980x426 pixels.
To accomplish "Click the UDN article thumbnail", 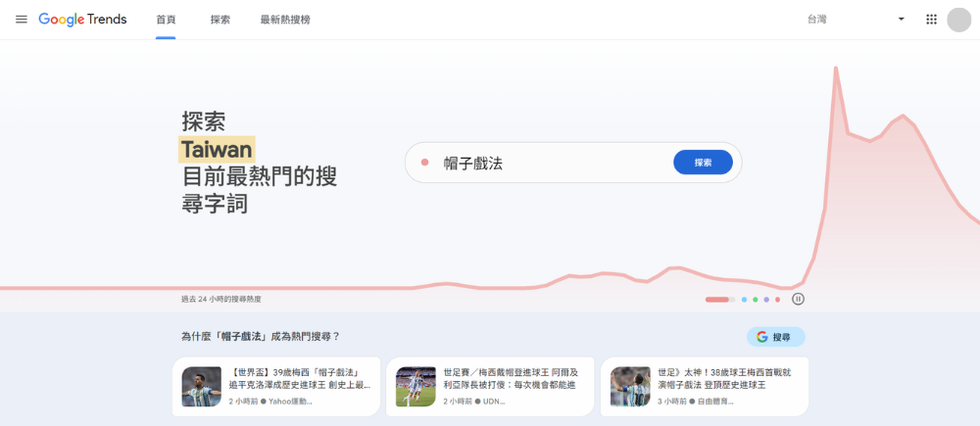I will (x=416, y=387).
